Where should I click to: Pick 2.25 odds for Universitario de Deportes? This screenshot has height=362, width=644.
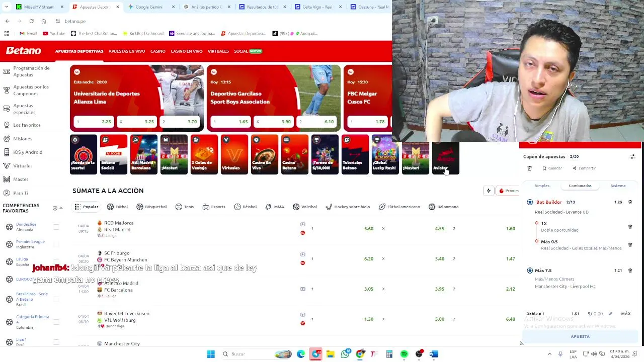point(94,122)
